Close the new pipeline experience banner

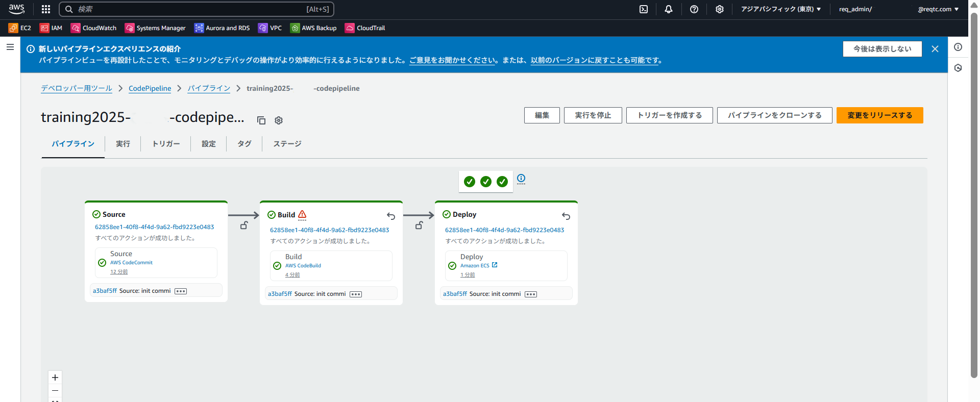(935, 49)
